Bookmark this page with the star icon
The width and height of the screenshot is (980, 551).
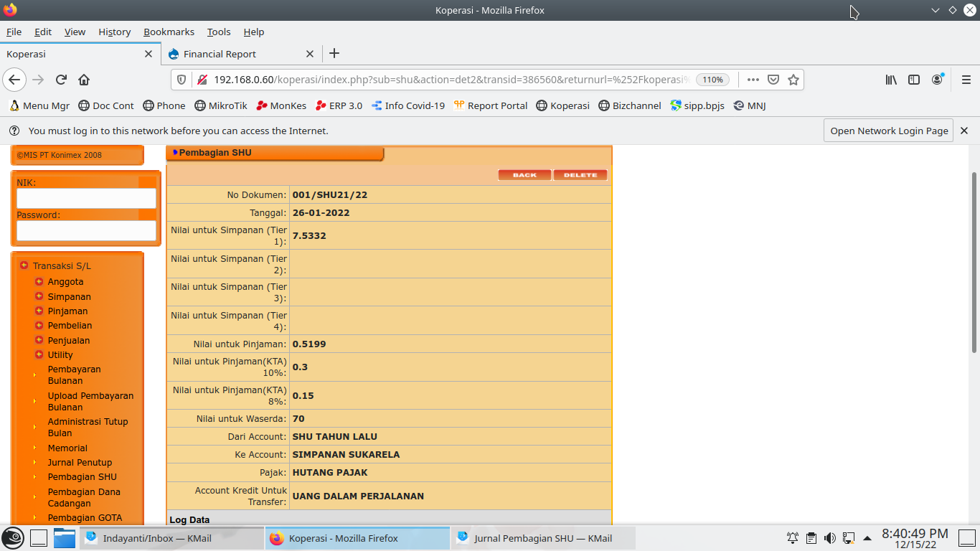[793, 80]
